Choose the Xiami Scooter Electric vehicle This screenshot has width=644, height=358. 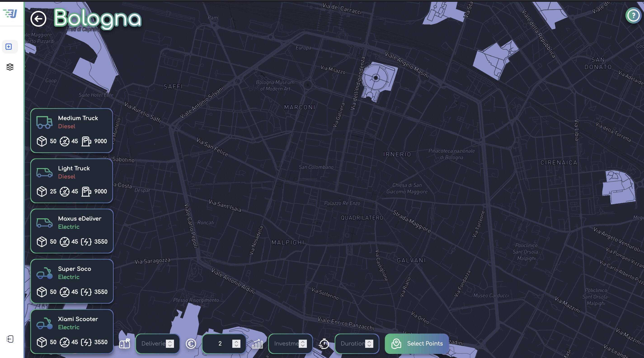(71, 331)
